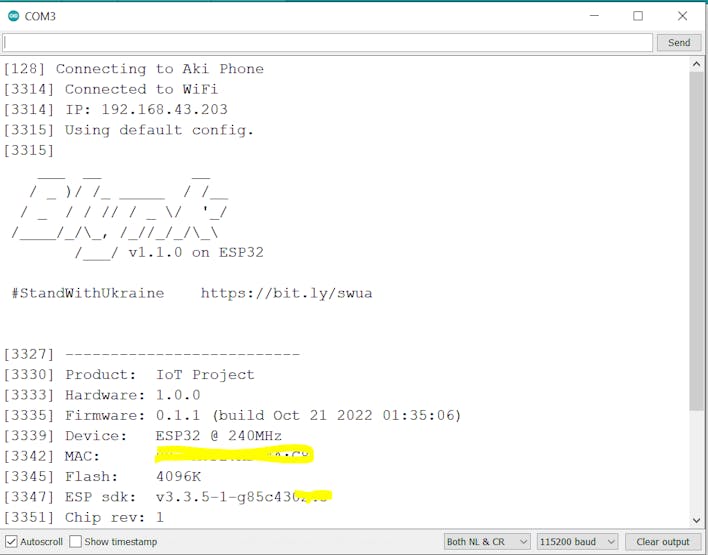The height and width of the screenshot is (555, 708).
Task: Open the 115200 baud rate dropdown
Action: point(578,541)
